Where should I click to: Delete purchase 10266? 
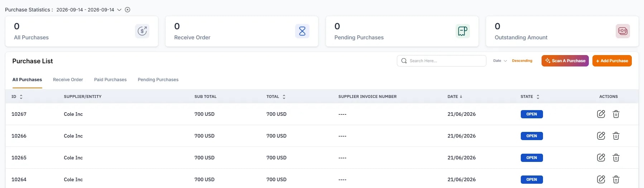pyautogui.click(x=616, y=136)
